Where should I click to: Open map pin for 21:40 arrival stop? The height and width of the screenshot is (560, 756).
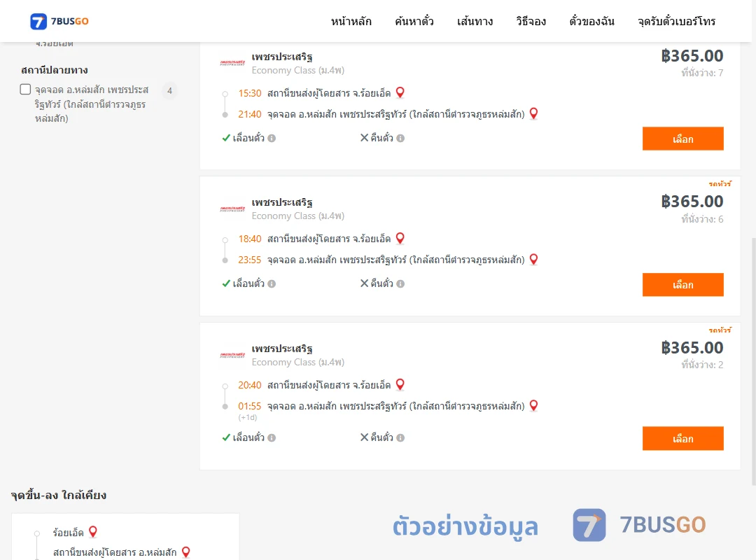(x=533, y=113)
